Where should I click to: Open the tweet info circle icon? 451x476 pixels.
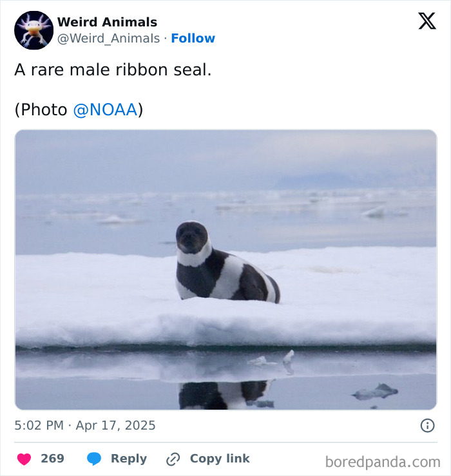(427, 425)
